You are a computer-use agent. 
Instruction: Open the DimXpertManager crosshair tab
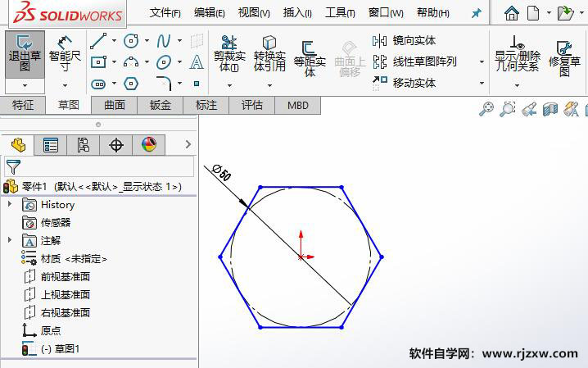(x=116, y=145)
